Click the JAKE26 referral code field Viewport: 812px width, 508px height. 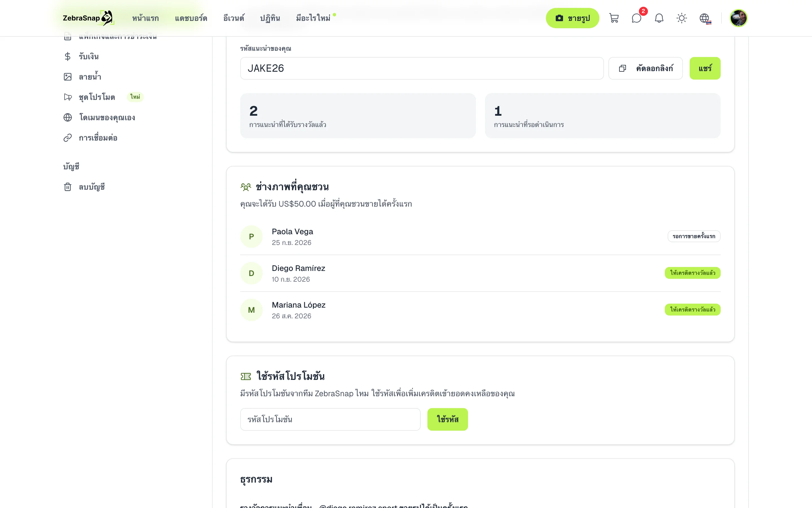click(422, 68)
